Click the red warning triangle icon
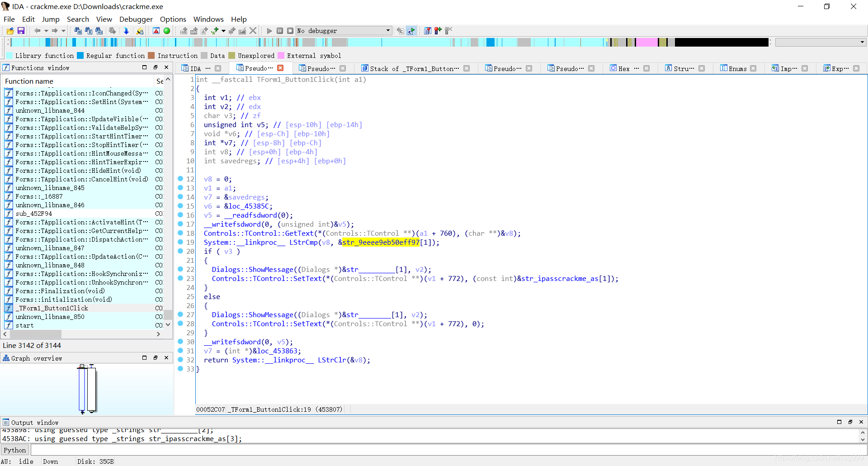 tap(156, 31)
